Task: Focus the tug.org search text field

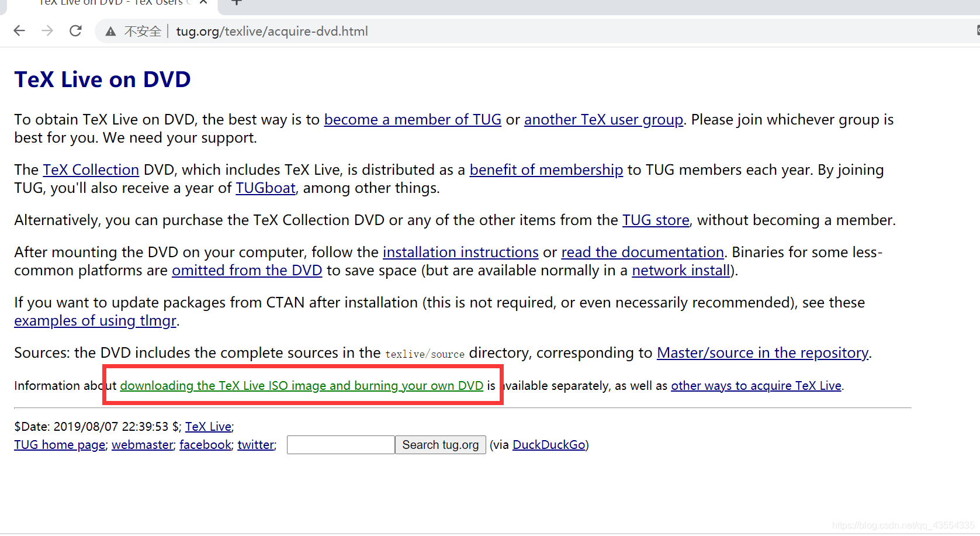Action: (341, 445)
